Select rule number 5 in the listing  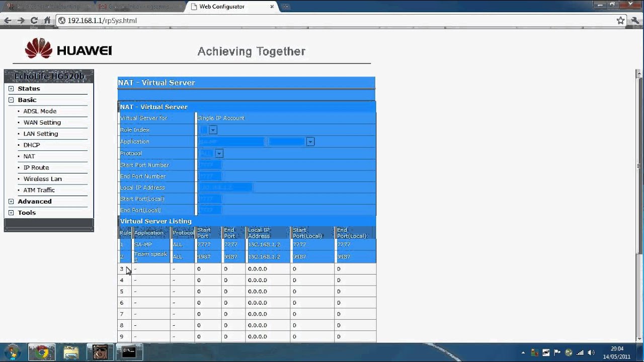(122, 292)
